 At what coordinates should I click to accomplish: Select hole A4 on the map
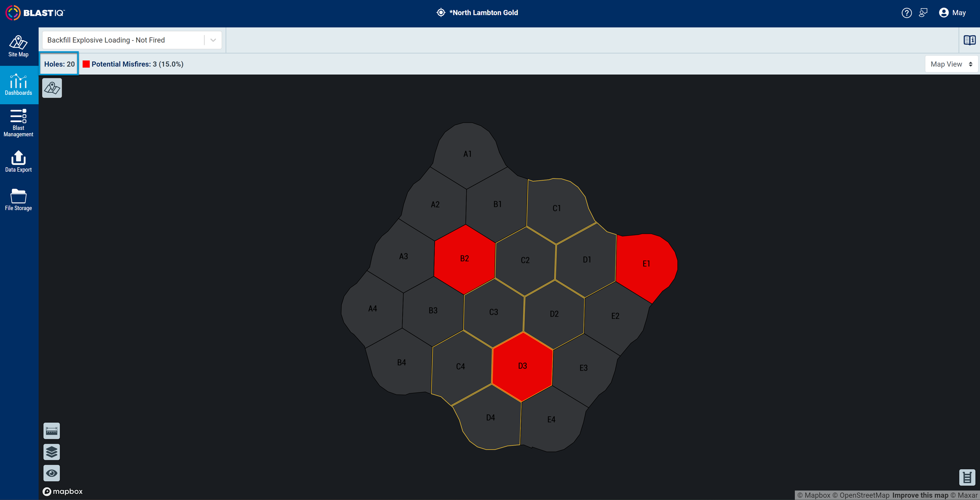[x=373, y=309]
